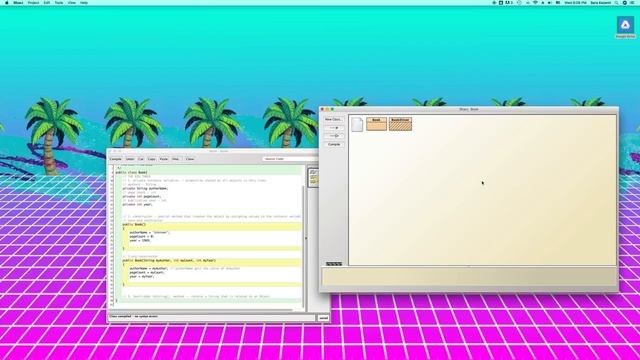Open the Help menu
Viewport: 640px width, 360px height.
pyautogui.click(x=84, y=3)
